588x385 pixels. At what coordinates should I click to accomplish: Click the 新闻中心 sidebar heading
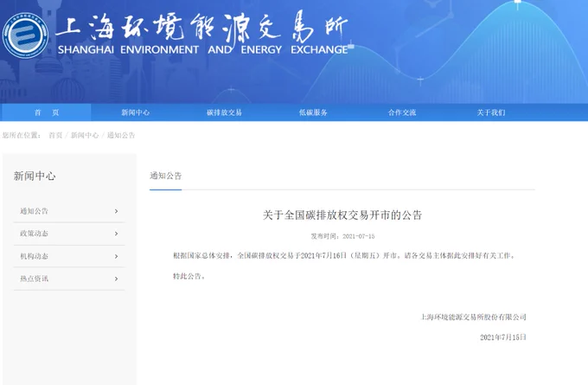point(35,176)
